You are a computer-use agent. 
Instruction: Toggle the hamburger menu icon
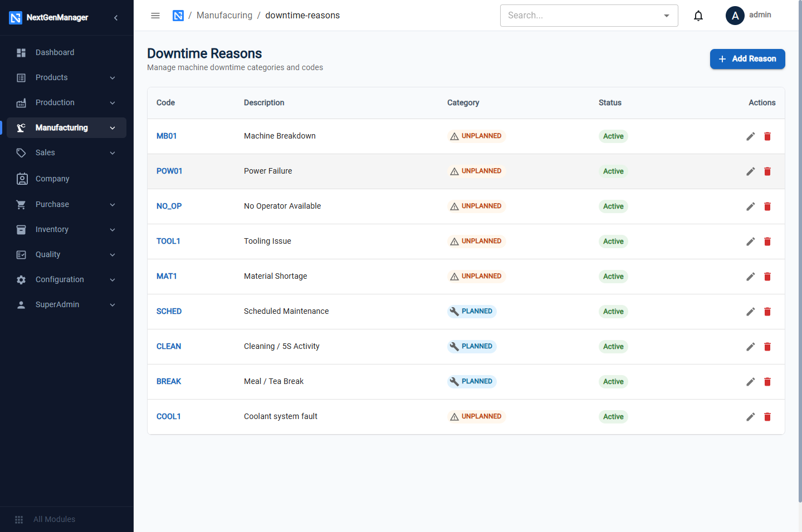pos(155,16)
